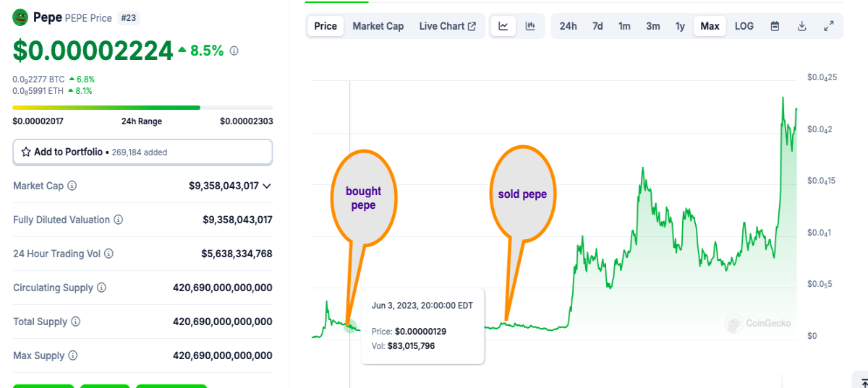
Task: Select the 1y time range
Action: [x=680, y=26]
